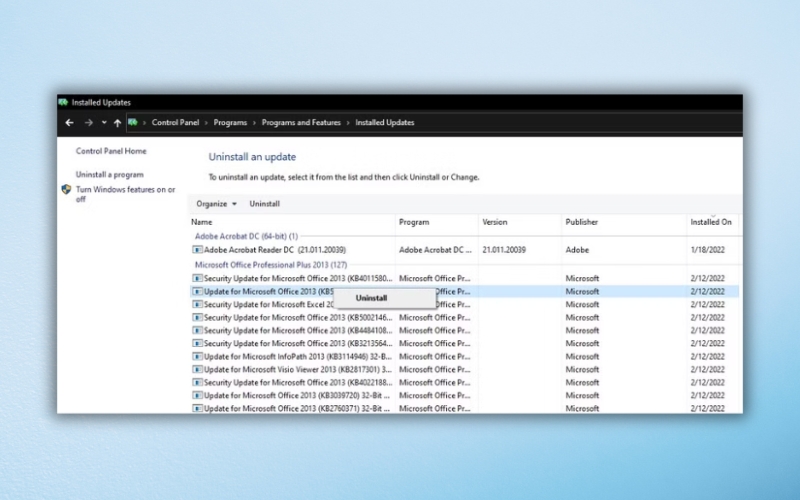Click the shield icon beside Windows features
The width and height of the screenshot is (800, 500).
[66, 189]
